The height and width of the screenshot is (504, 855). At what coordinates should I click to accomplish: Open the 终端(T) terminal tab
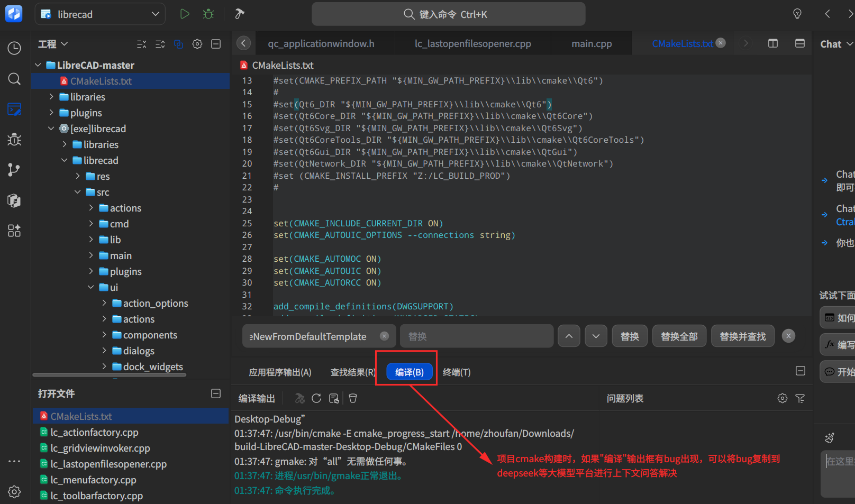click(457, 372)
